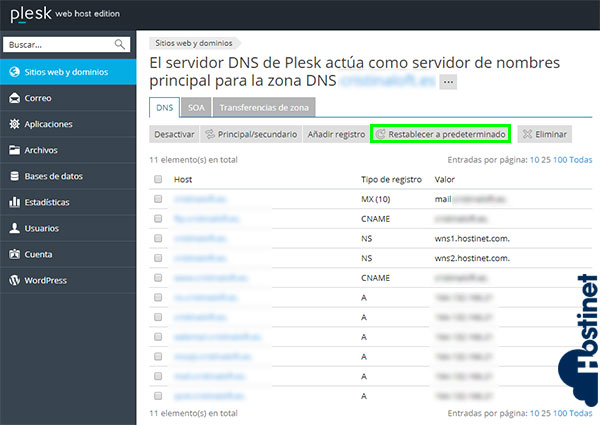Click the Bases de datos icon
The width and height of the screenshot is (600, 425).
15,176
